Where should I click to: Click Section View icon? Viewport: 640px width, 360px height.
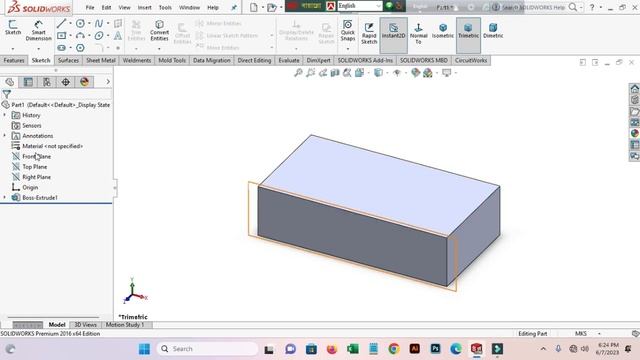click(335, 73)
